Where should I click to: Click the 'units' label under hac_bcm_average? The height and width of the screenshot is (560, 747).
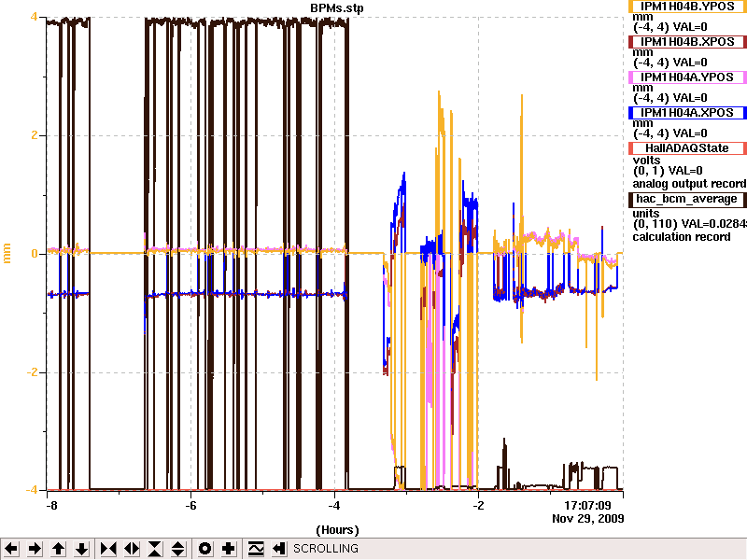[646, 214]
